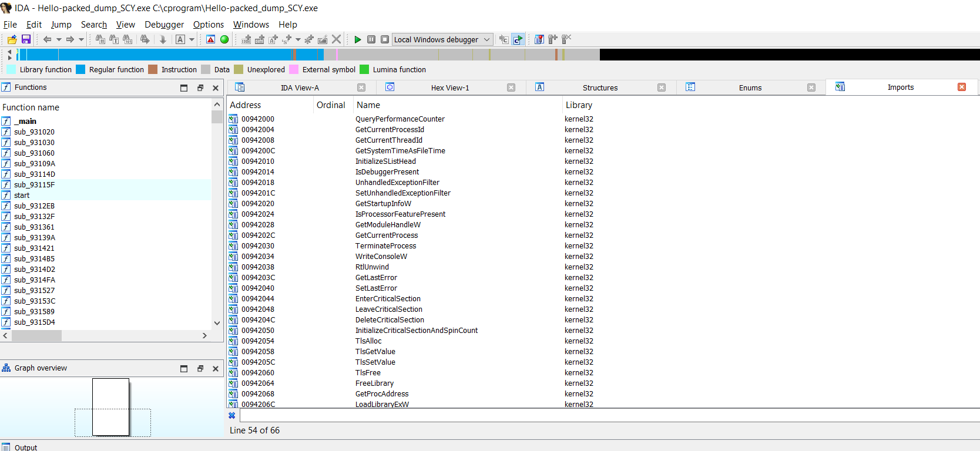
Task: Click the jump back arrow icon
Action: coord(47,39)
